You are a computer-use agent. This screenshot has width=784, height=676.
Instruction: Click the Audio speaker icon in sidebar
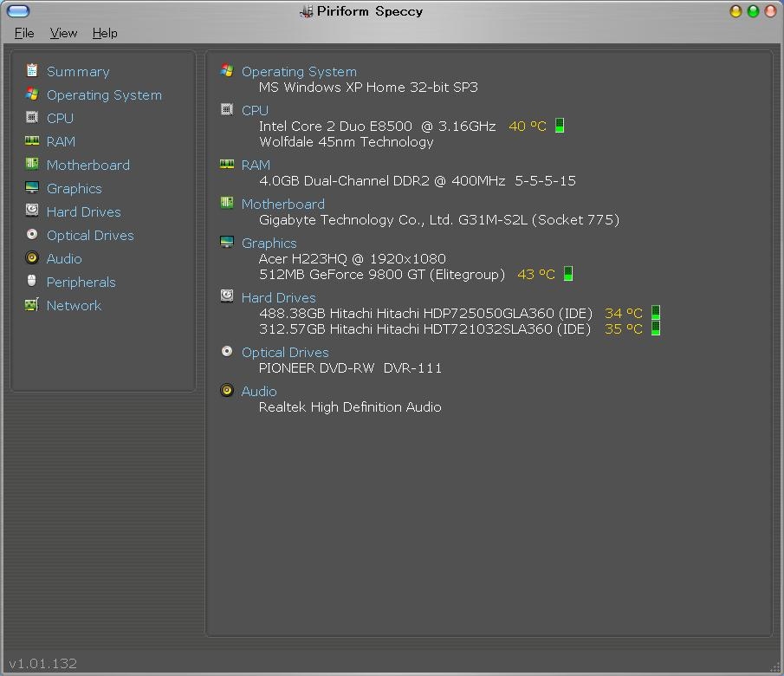[32, 258]
